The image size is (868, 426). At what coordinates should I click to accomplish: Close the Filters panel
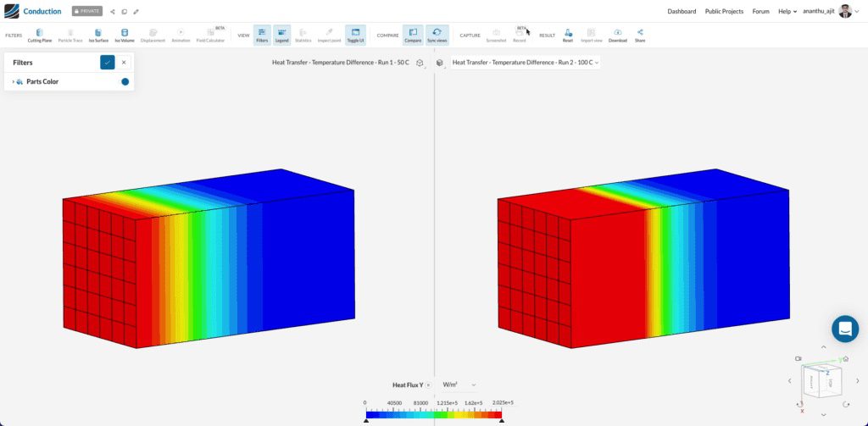click(124, 62)
